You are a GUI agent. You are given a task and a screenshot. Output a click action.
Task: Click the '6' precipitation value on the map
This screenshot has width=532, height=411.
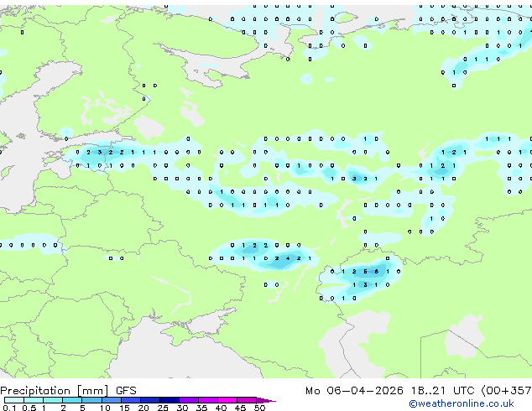pos(376,272)
